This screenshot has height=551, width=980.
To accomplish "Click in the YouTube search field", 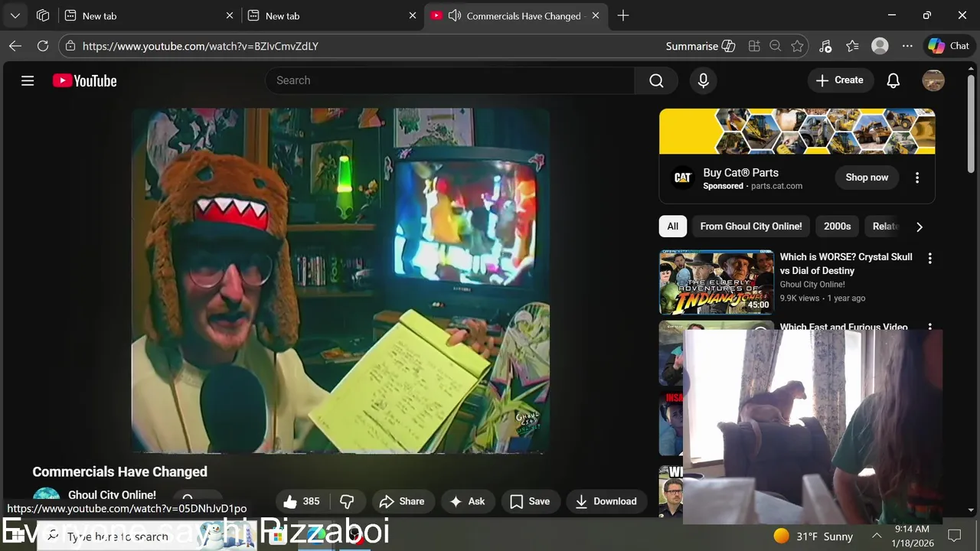I will pyautogui.click(x=450, y=80).
